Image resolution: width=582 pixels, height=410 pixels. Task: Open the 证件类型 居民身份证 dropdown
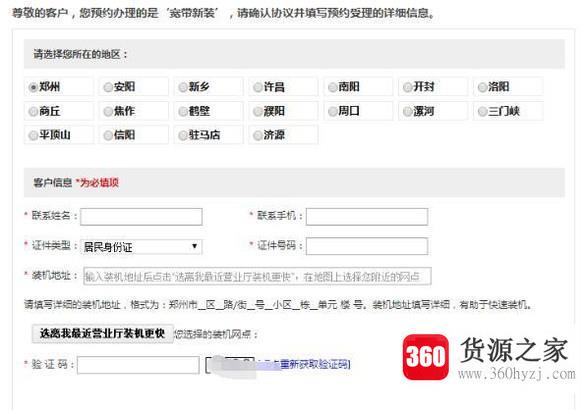[x=141, y=247]
